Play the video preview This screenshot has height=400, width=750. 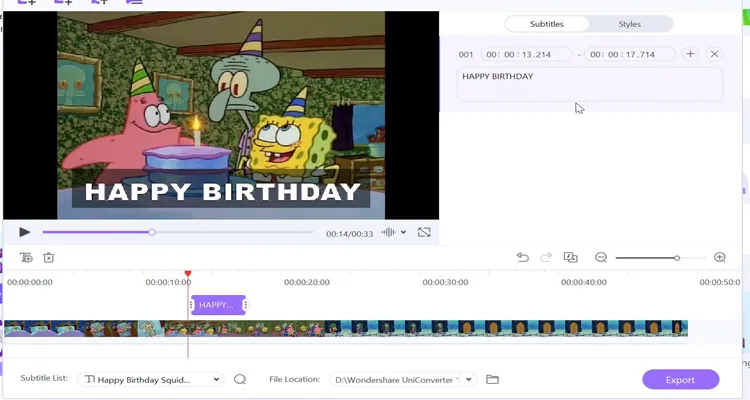(24, 233)
